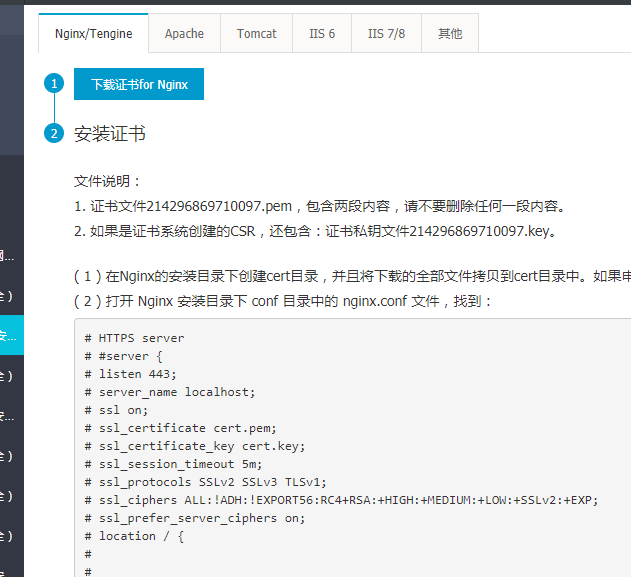The width and height of the screenshot is (633, 577).
Task: Click the '# server_name localhost;' code line
Action: point(170,392)
